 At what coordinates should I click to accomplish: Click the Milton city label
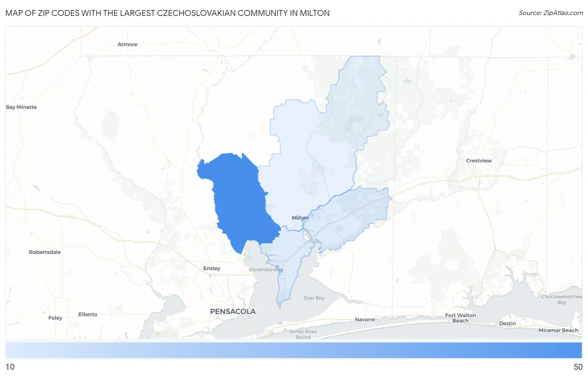coord(300,218)
